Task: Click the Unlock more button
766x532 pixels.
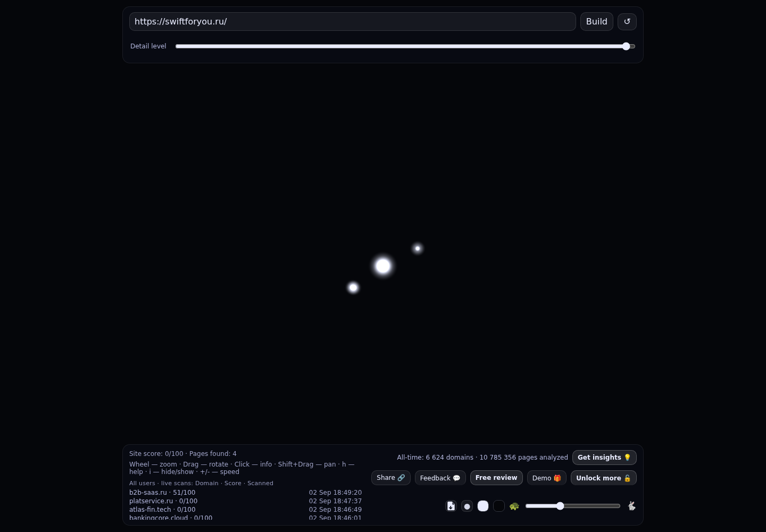Action: pos(604,478)
